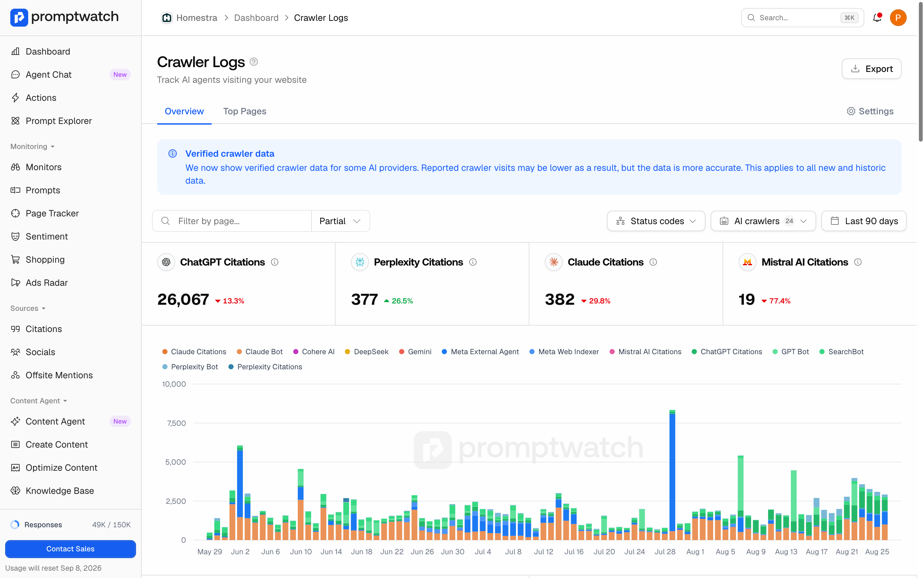Click the Export button
Screen dimensions: 924x578
pos(872,69)
